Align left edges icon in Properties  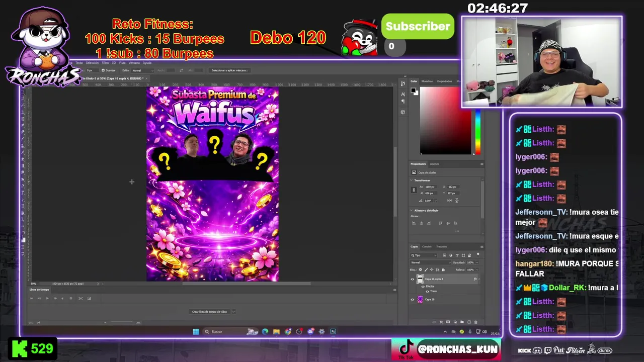pyautogui.click(x=414, y=223)
